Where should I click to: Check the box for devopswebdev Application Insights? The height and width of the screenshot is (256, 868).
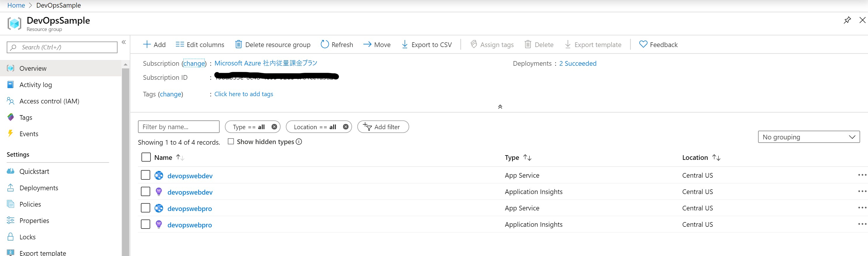[x=146, y=191]
